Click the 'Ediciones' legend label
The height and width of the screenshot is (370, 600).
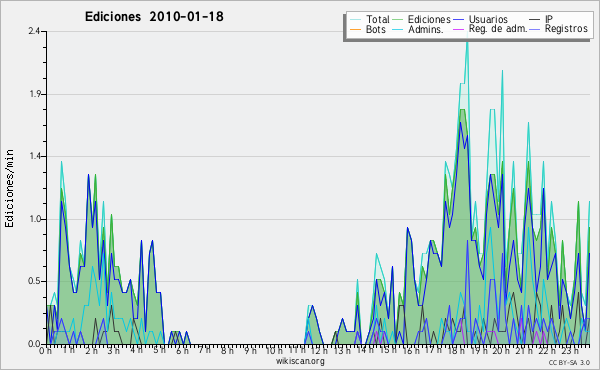(x=429, y=19)
